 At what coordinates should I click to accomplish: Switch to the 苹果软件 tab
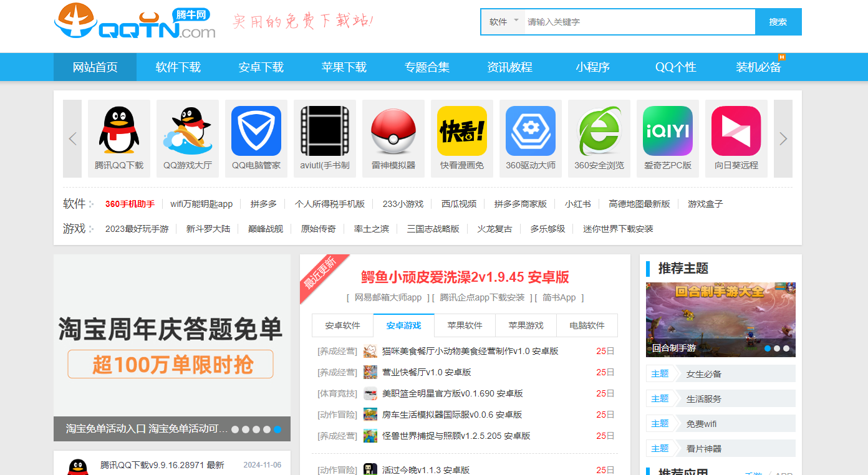click(x=464, y=325)
